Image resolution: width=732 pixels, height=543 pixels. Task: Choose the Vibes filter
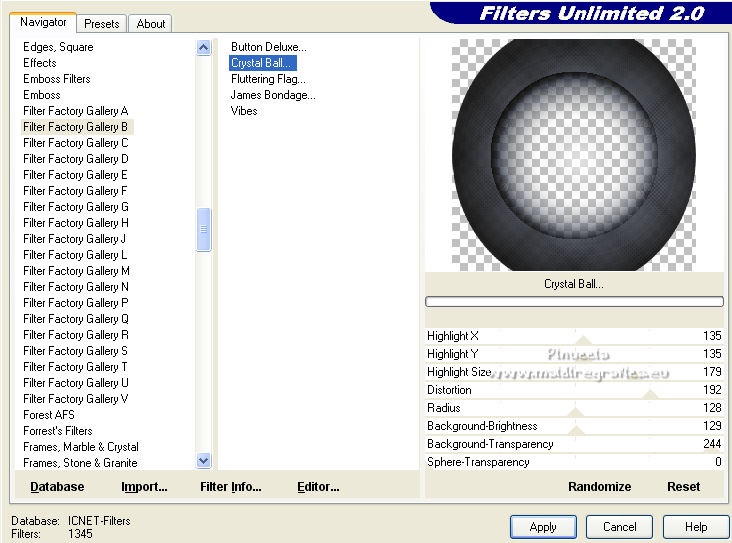point(244,111)
